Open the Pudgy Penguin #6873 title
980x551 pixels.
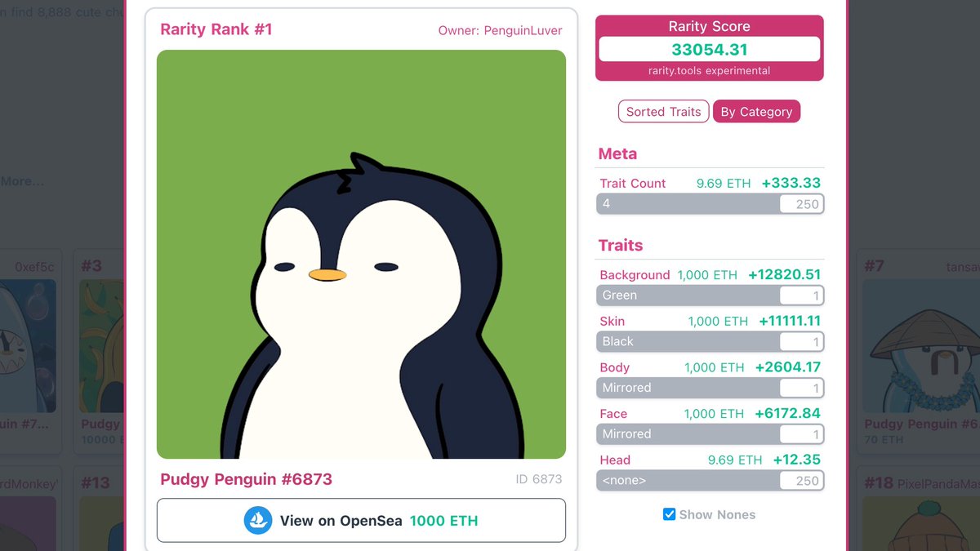[246, 479]
